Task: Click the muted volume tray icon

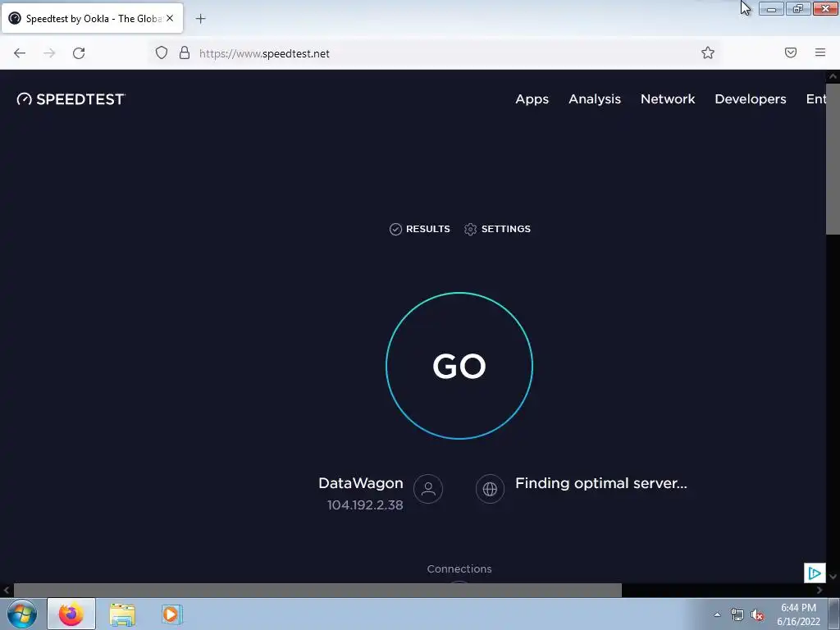Action: 756,614
